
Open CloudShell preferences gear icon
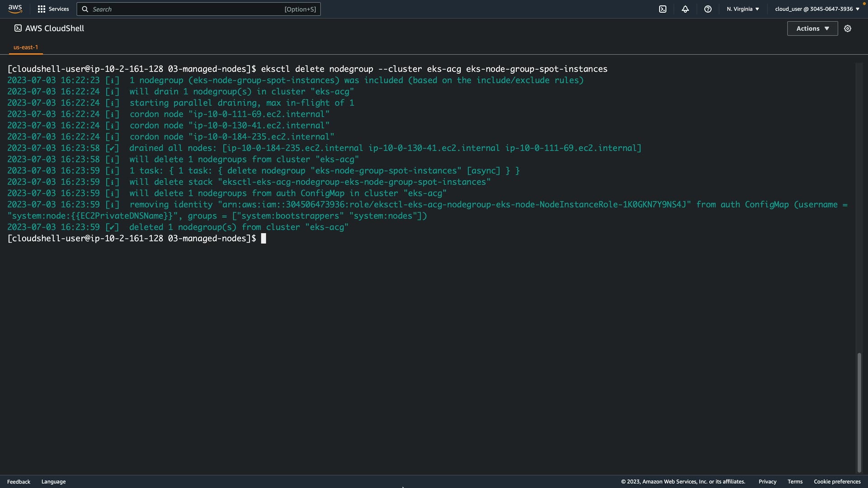pos(848,28)
